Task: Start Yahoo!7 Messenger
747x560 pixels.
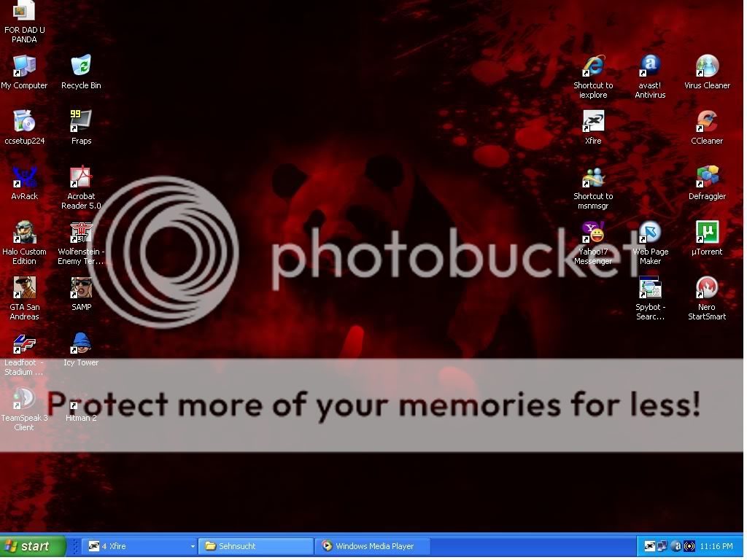Action: tap(592, 233)
